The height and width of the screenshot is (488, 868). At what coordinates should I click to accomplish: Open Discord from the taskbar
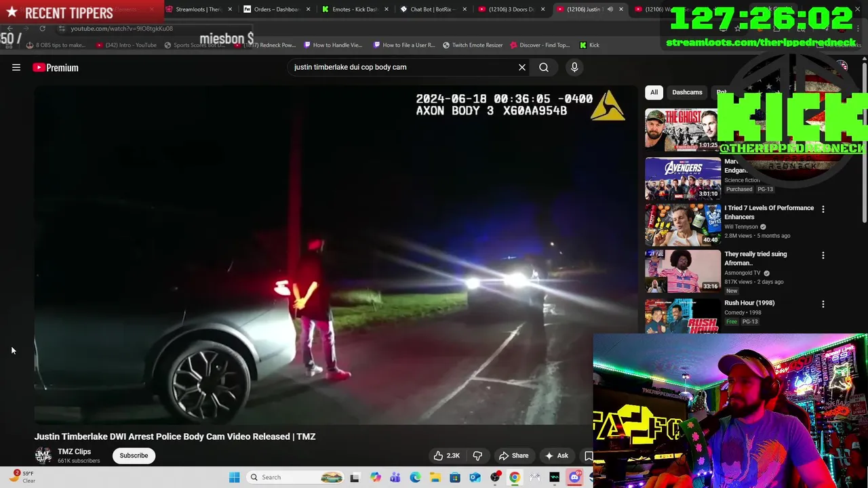tap(574, 477)
